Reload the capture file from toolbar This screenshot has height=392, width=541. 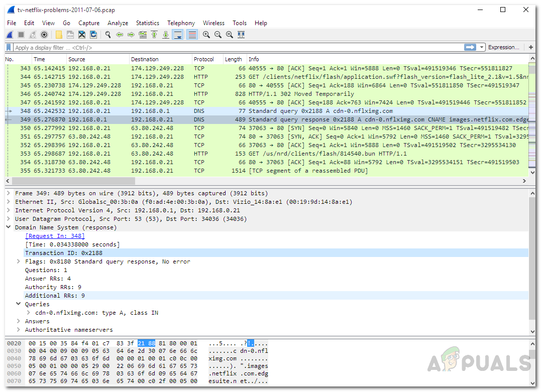coord(93,35)
